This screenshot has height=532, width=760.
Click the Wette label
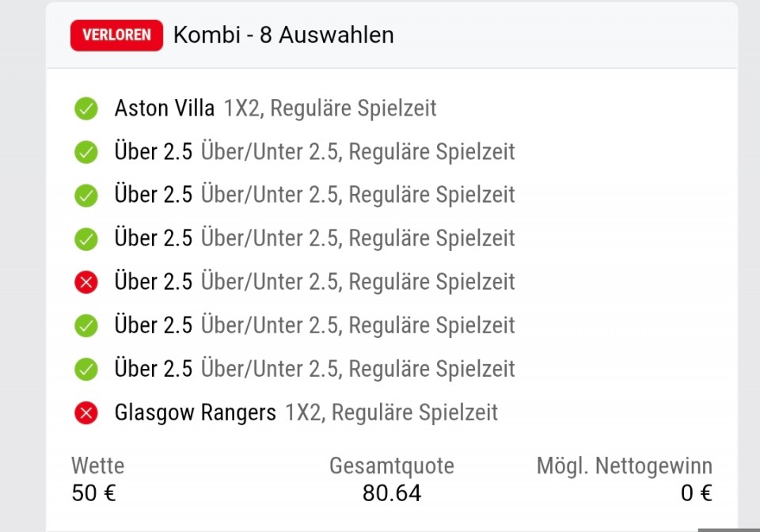point(97,465)
